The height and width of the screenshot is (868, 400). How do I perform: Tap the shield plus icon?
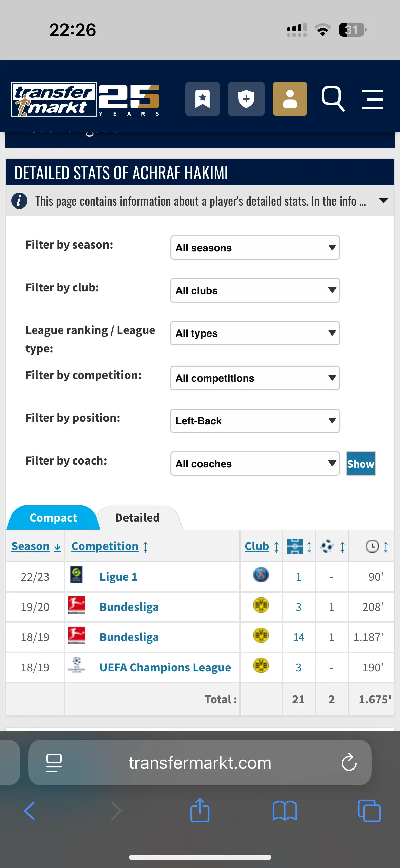246,99
